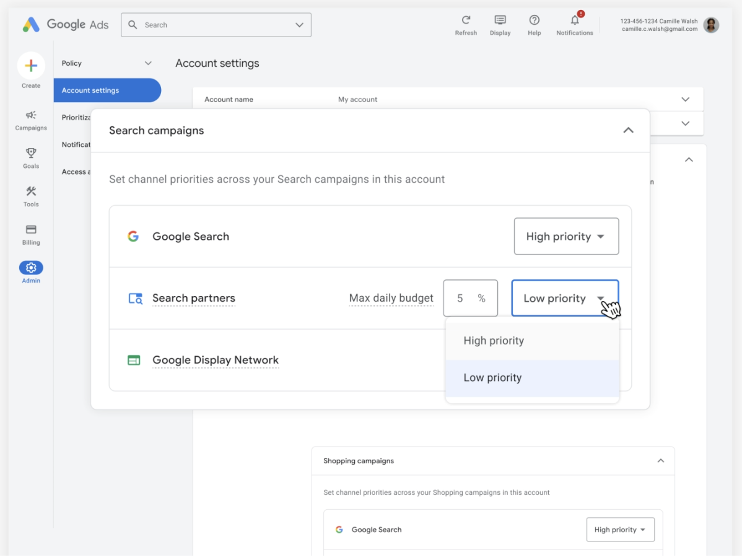Click the account ID 123-456-1234 Camille Walsh

click(x=659, y=21)
